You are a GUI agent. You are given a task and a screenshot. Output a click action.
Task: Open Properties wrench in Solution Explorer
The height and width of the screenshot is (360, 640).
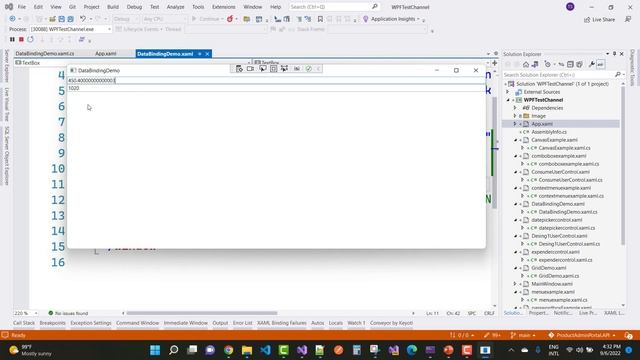click(591, 64)
